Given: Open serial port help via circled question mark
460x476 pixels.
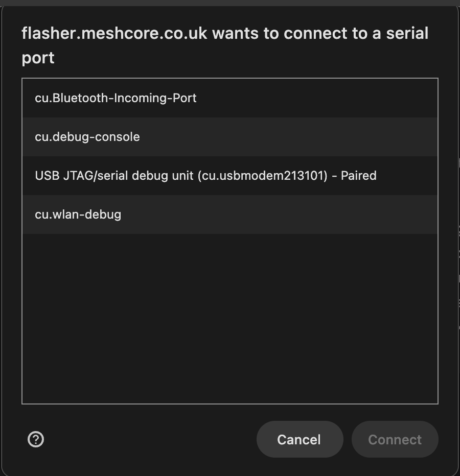Looking at the screenshot, I should click(36, 439).
